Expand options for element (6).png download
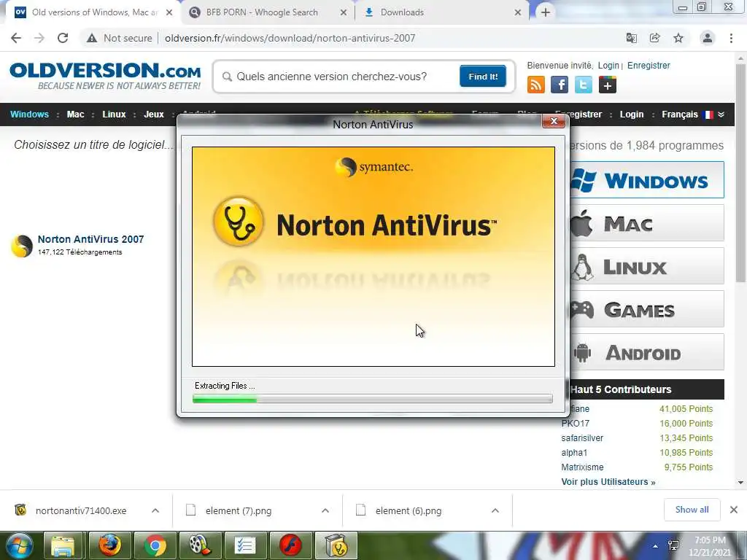Image resolution: width=747 pixels, height=560 pixels. point(495,510)
